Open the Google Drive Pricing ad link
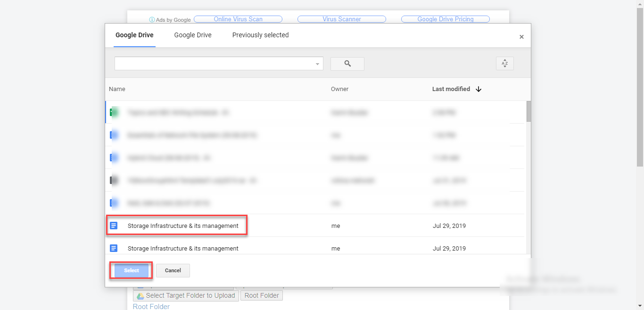This screenshot has width=644, height=310. click(x=446, y=19)
